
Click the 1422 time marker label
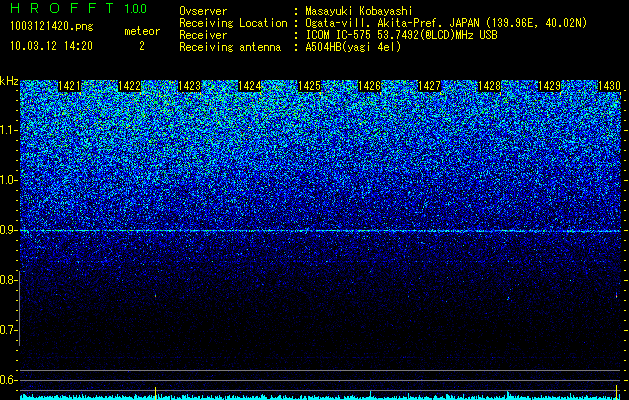(x=129, y=86)
